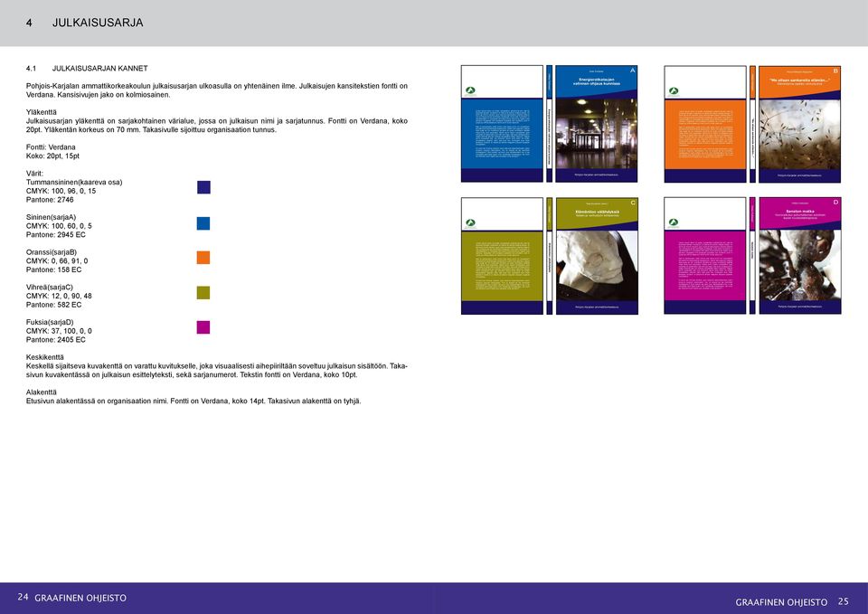Click the text 'Fontti: Verdana'
868x614 pixels.
(x=51, y=147)
